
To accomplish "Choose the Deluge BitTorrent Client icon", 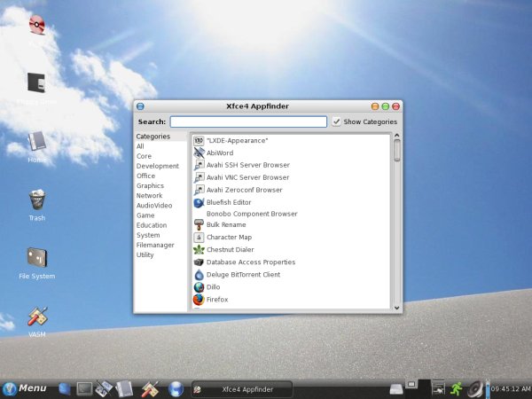I will click(199, 275).
